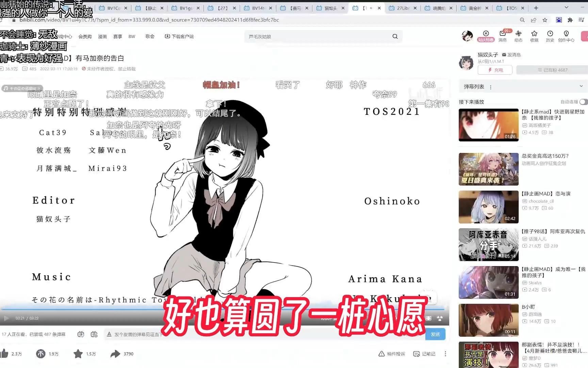This screenshot has width=588, height=368.
Task: Open the 记笔记 note icon
Action: coord(416,354)
